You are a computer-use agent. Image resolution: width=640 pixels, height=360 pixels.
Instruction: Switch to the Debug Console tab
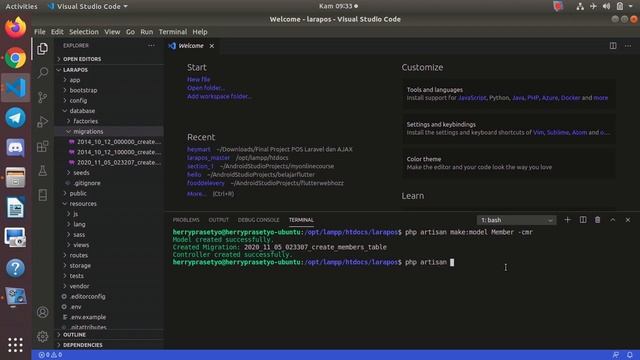coord(259,220)
